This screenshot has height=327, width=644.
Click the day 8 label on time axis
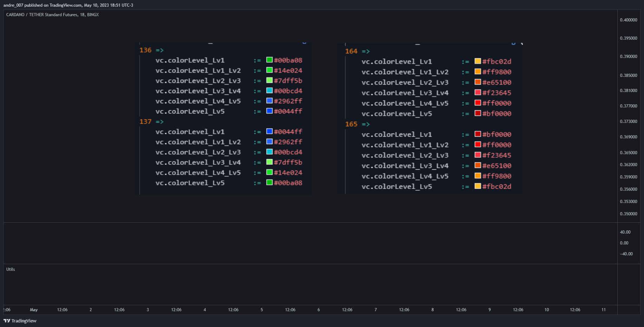(x=433, y=310)
